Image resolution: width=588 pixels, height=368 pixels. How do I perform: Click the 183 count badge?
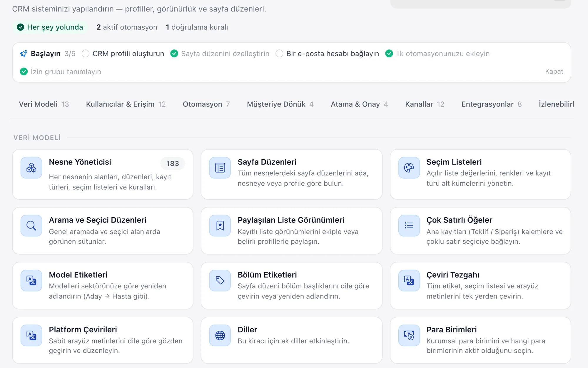173,163
